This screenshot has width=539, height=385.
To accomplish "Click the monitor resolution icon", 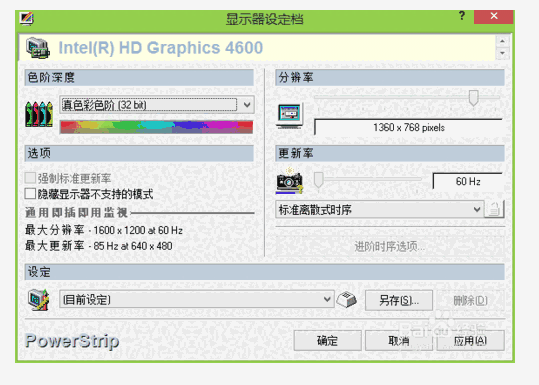I will 289,116.
